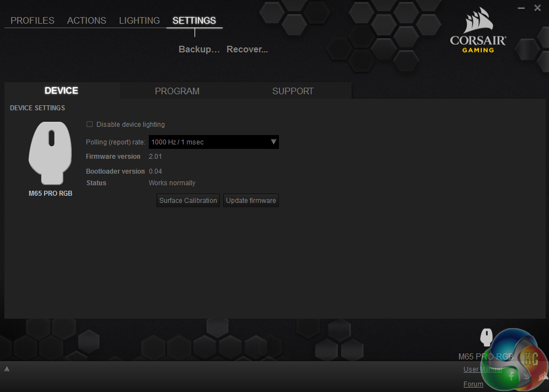Open the PROGRAM sub-tab
The image size is (549, 392).
point(177,91)
